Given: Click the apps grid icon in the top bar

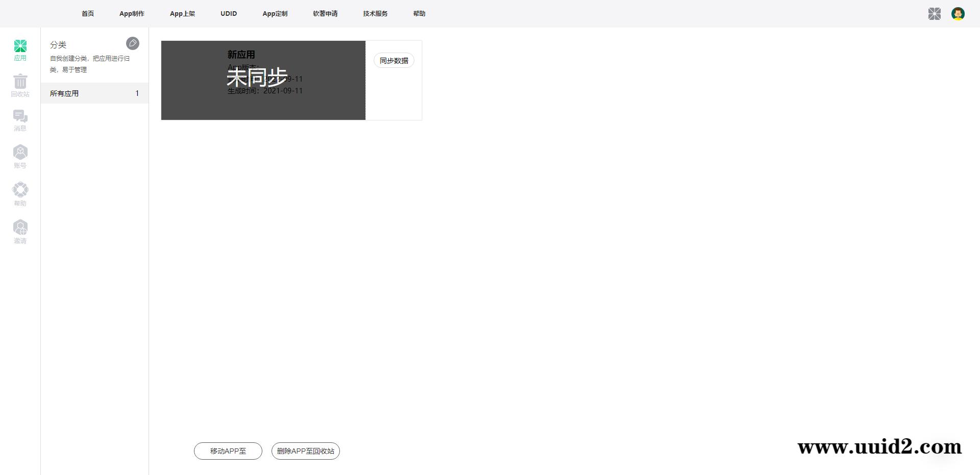Looking at the screenshot, I should click(x=935, y=14).
